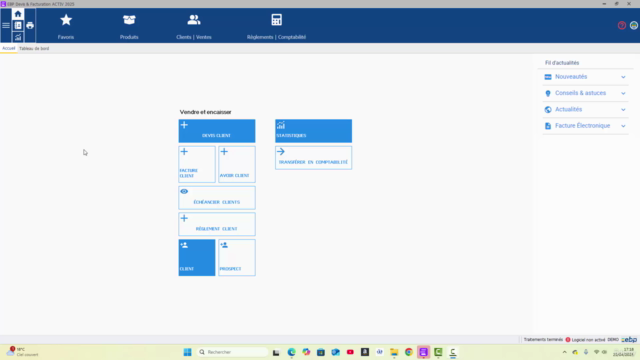View the Échéancier clients tile
Image resolution: width=640 pixels, height=360 pixels.
click(x=217, y=198)
